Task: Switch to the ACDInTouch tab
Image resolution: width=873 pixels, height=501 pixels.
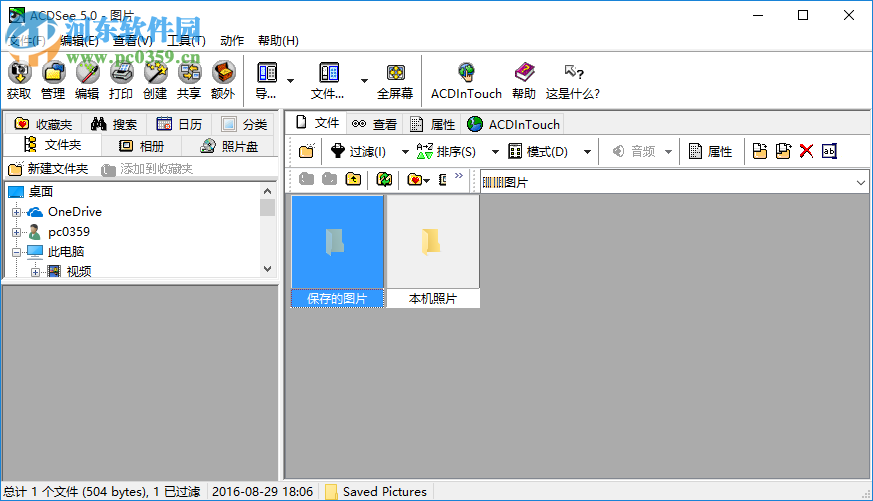Action: point(513,124)
